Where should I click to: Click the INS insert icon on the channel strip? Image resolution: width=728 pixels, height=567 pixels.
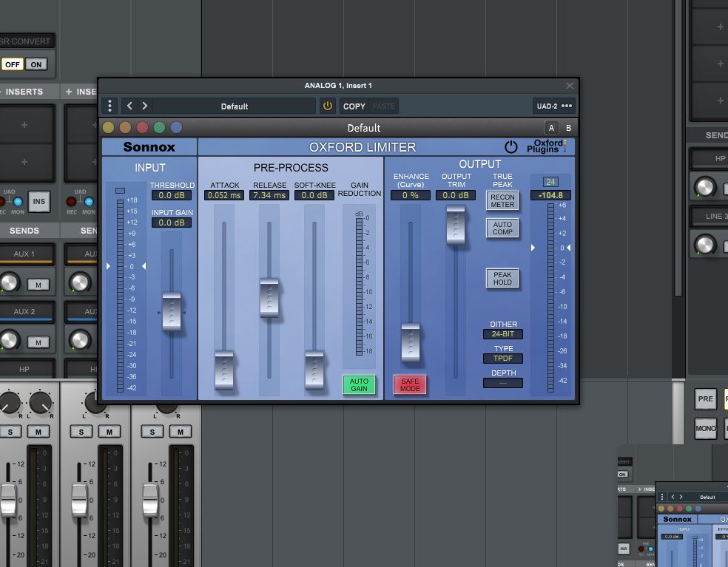click(x=39, y=201)
